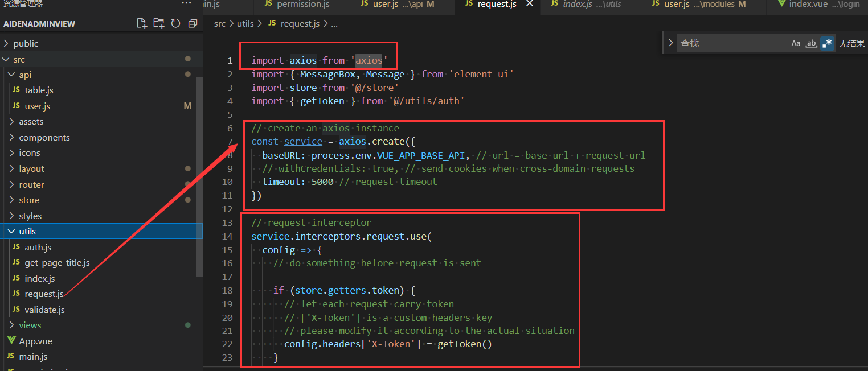This screenshot has height=371, width=868.
Task: Switch to user.js ...\modules tab
Action: [x=704, y=4]
